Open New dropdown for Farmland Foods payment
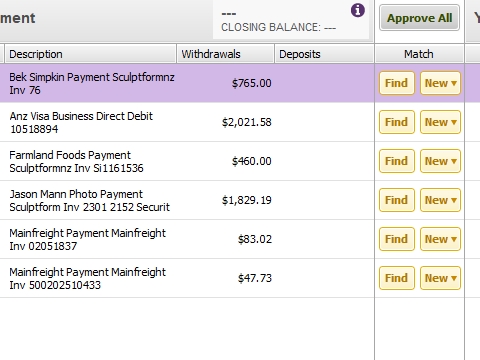 pyautogui.click(x=440, y=161)
